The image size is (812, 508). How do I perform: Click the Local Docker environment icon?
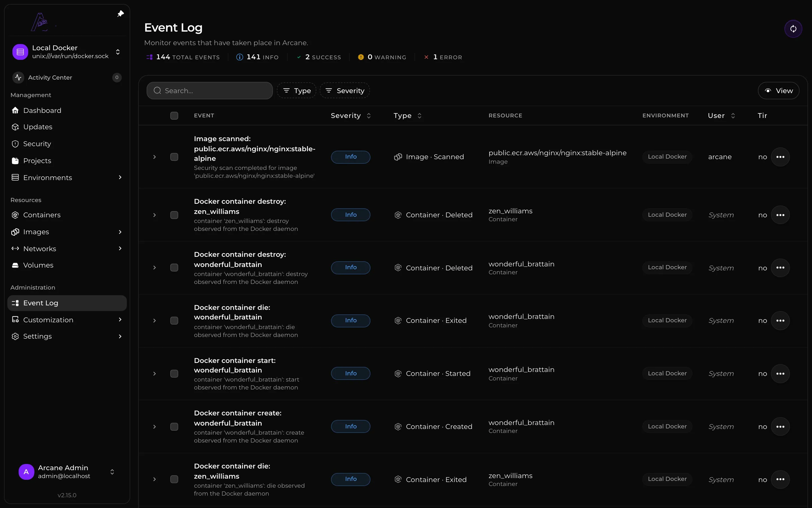(20, 52)
